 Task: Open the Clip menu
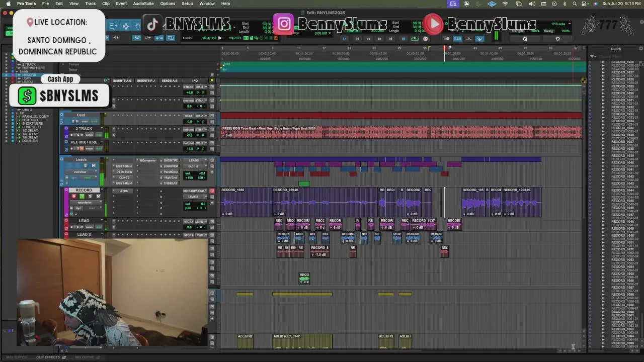[106, 4]
